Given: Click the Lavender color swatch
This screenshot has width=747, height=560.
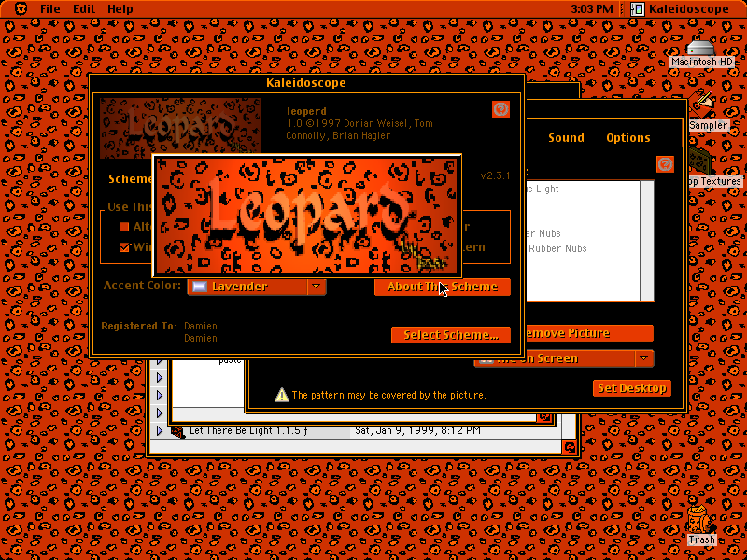Looking at the screenshot, I should (200, 287).
